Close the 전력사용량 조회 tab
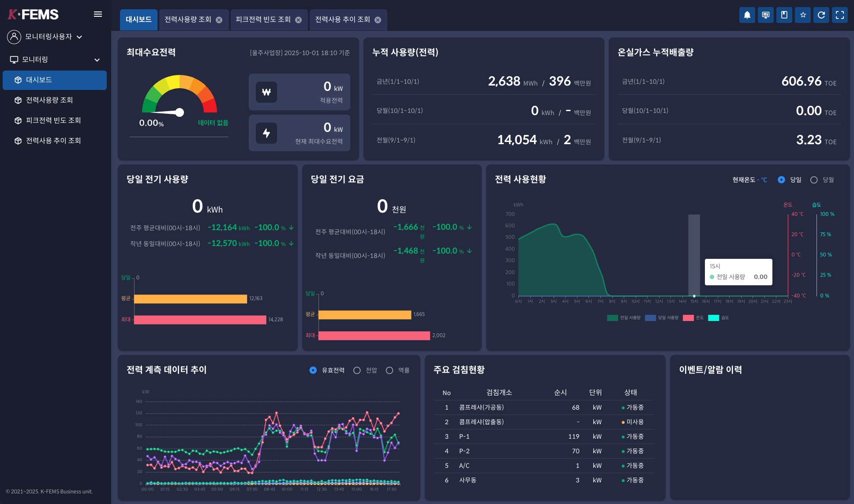This screenshot has height=504, width=854. pyautogui.click(x=219, y=20)
